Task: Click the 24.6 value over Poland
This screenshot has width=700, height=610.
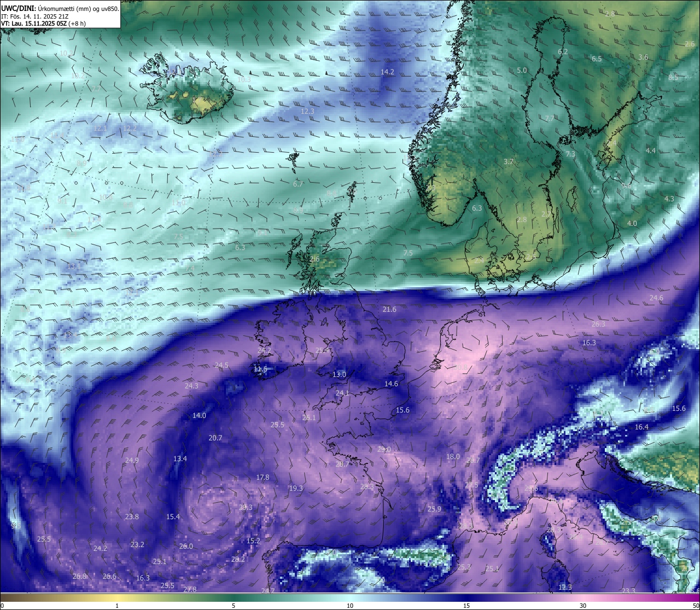Action: point(656,298)
